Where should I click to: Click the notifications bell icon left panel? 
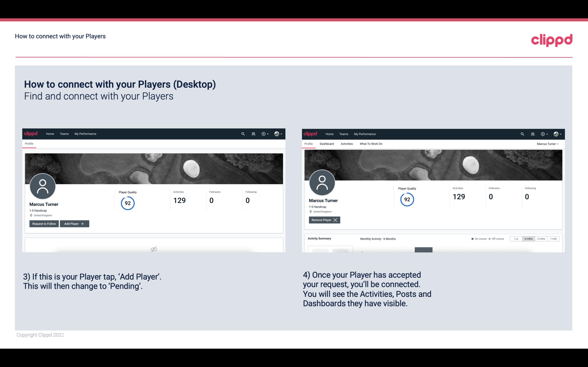253,133
